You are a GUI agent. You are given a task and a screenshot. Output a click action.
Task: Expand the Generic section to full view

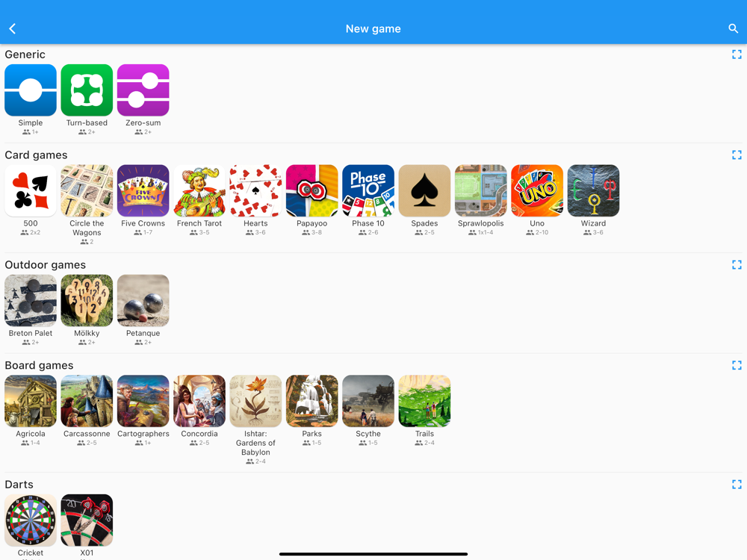(x=737, y=55)
